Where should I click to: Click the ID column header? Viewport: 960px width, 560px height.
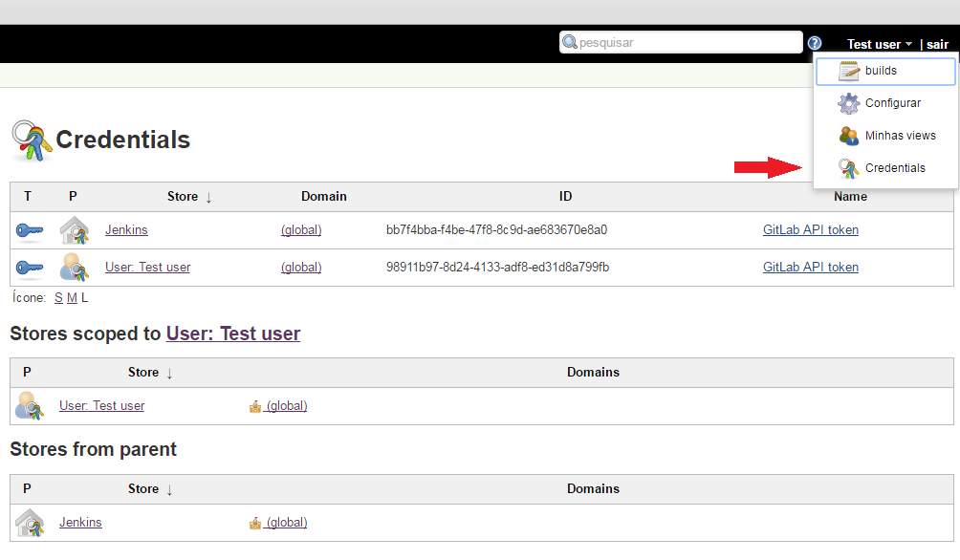[565, 197]
